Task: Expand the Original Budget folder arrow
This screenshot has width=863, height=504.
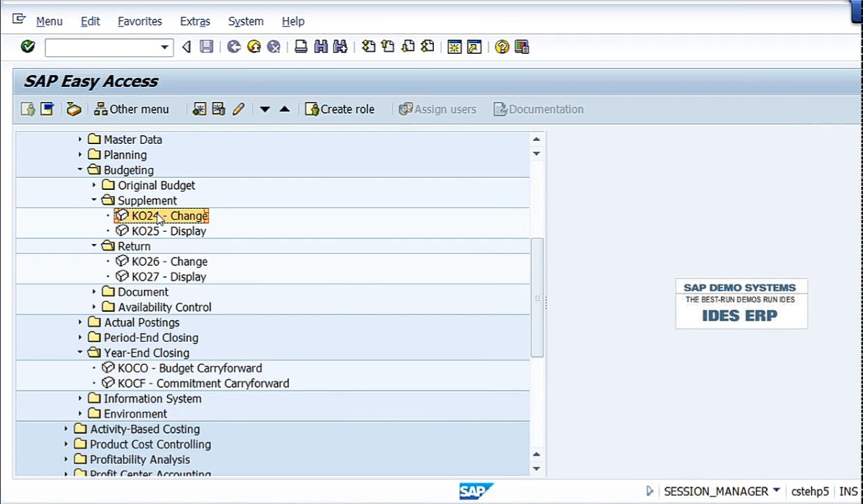Action: tap(94, 185)
